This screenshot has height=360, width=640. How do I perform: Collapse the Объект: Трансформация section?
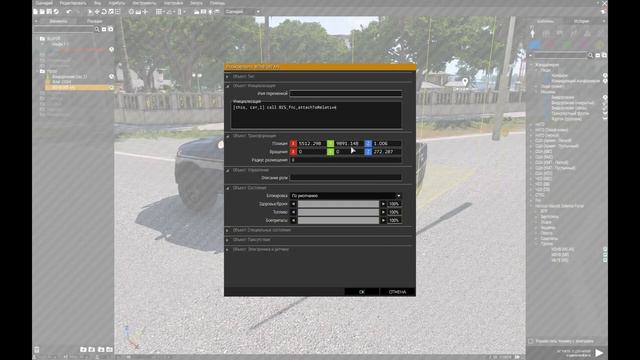coord(227,136)
